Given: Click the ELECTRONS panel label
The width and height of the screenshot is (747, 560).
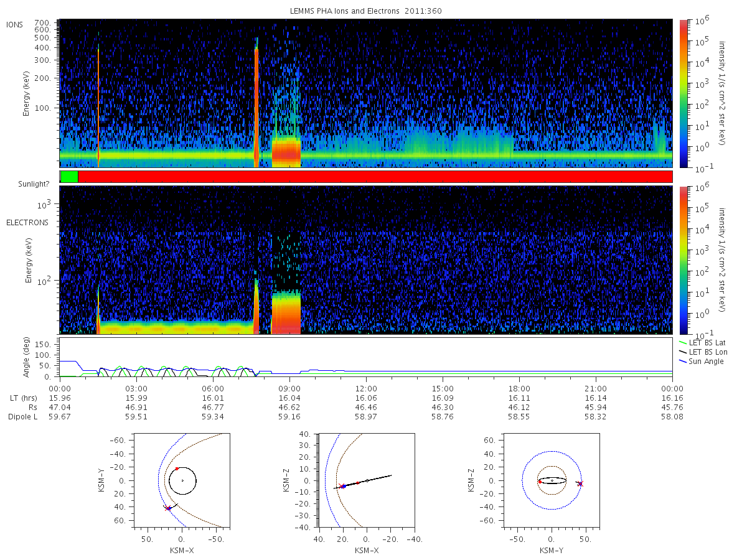Looking at the screenshot, I should (x=27, y=222).
